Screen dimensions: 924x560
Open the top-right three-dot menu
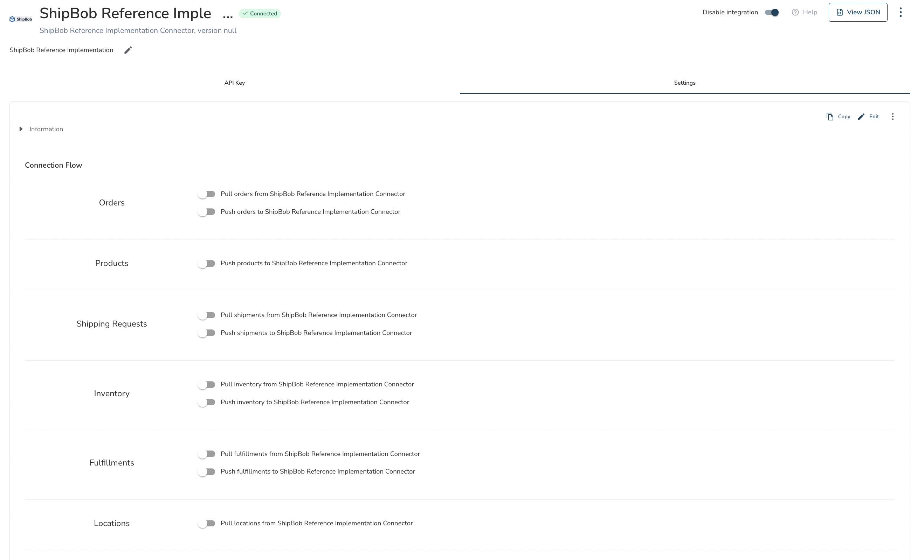(901, 12)
